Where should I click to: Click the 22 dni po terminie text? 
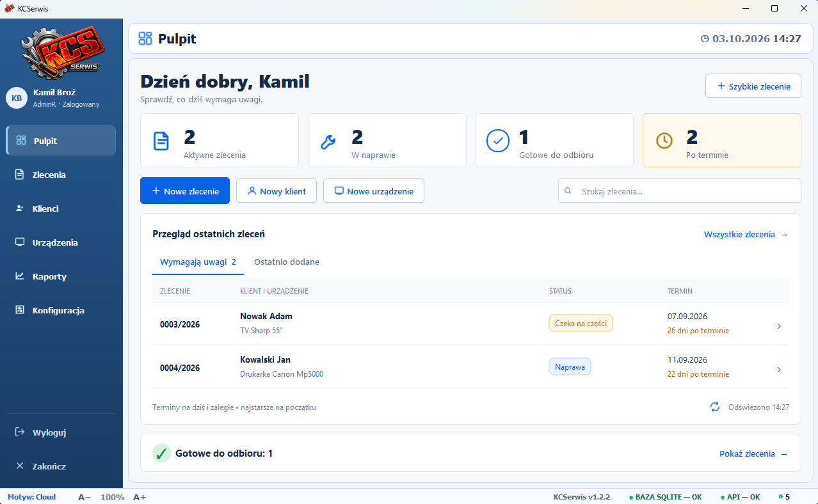[698, 374]
